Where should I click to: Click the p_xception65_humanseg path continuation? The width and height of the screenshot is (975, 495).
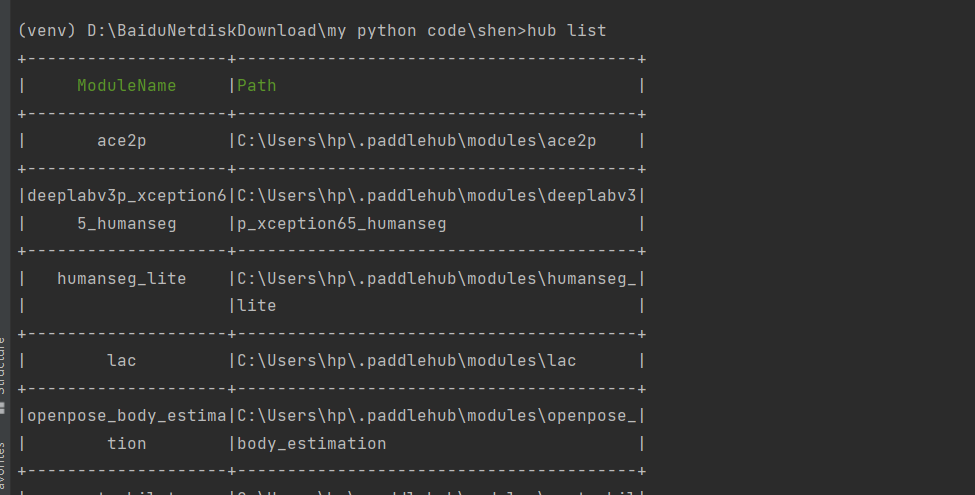[x=342, y=224]
